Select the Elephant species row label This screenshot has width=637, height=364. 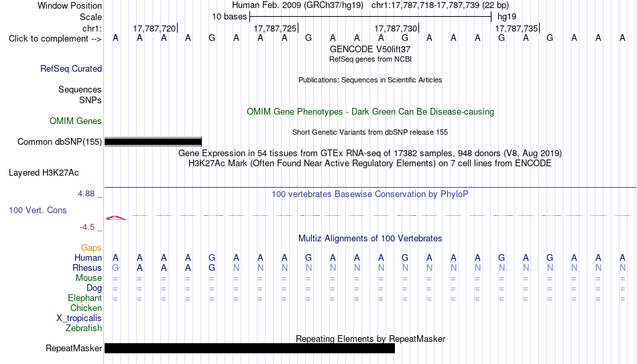tap(84, 298)
